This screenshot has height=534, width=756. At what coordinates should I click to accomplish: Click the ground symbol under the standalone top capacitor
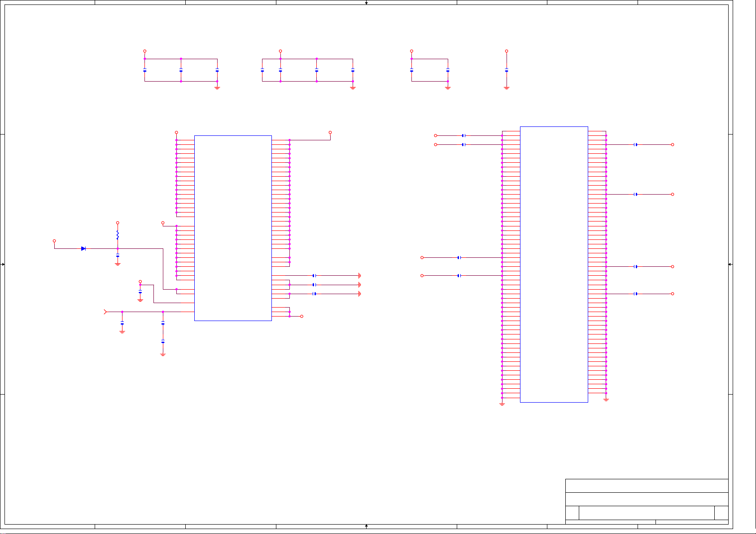click(x=507, y=88)
